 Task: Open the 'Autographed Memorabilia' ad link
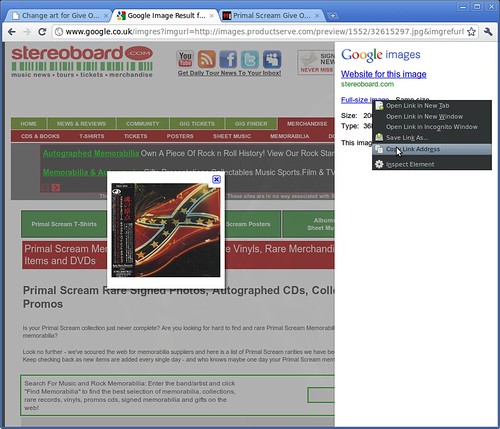coord(91,153)
